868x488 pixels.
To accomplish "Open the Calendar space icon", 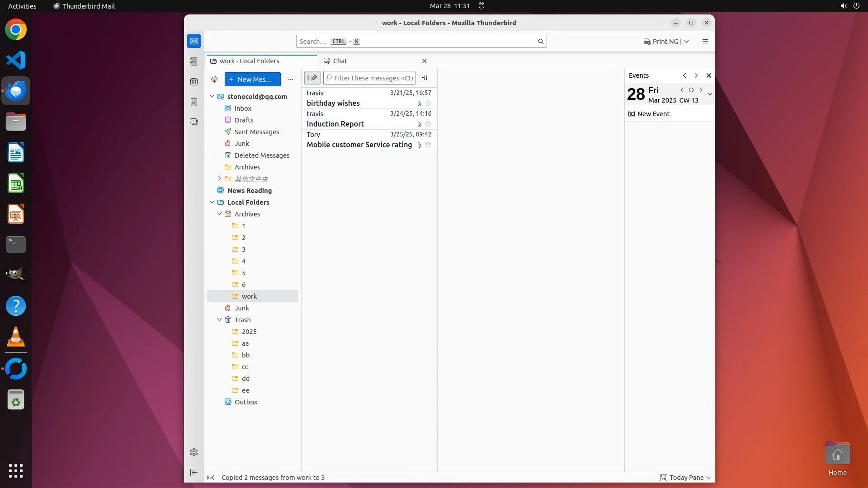I will [194, 82].
